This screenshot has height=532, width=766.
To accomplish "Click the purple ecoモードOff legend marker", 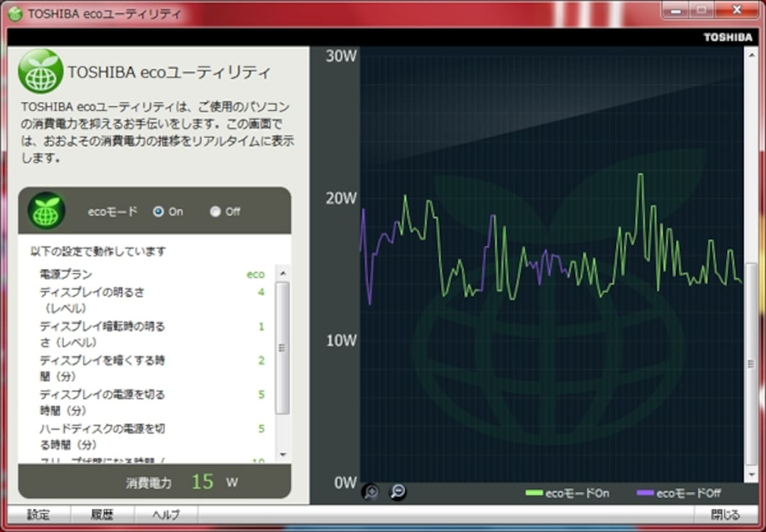I will (645, 493).
